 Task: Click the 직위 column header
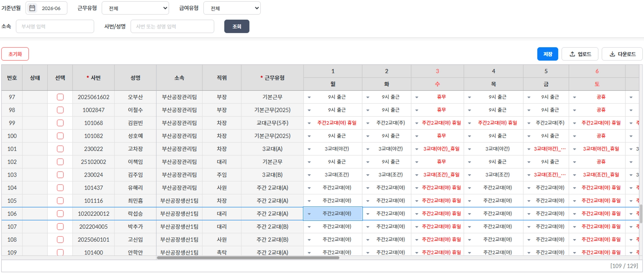click(x=222, y=78)
